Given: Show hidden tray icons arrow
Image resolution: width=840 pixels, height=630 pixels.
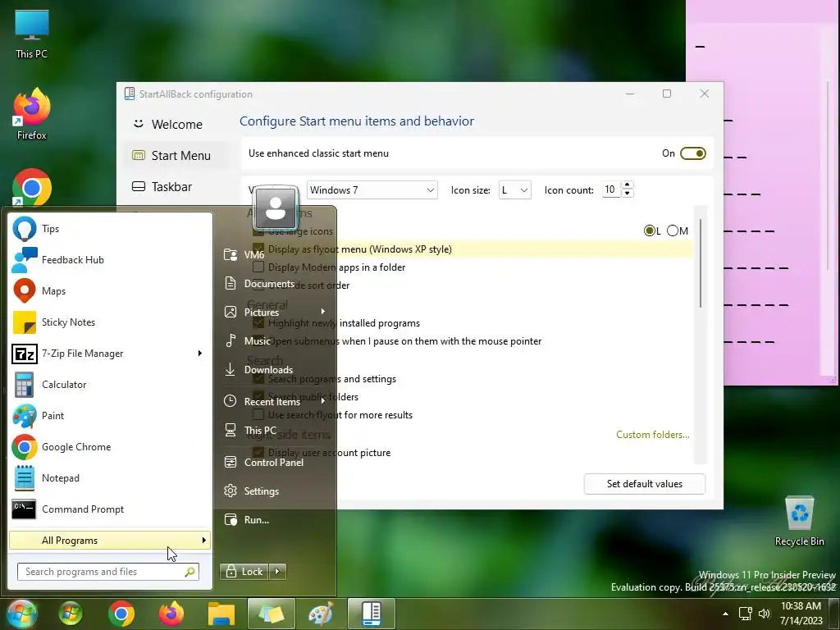Looking at the screenshot, I should click(x=725, y=614).
